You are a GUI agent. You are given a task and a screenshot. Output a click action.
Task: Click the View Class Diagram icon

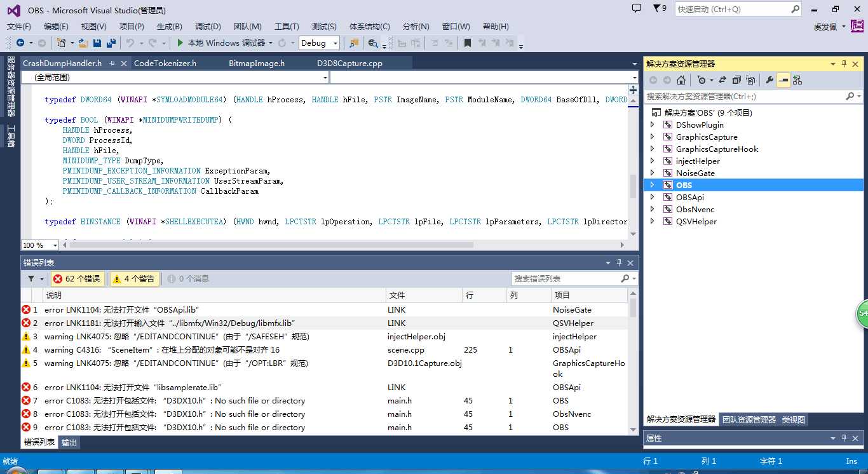click(797, 80)
